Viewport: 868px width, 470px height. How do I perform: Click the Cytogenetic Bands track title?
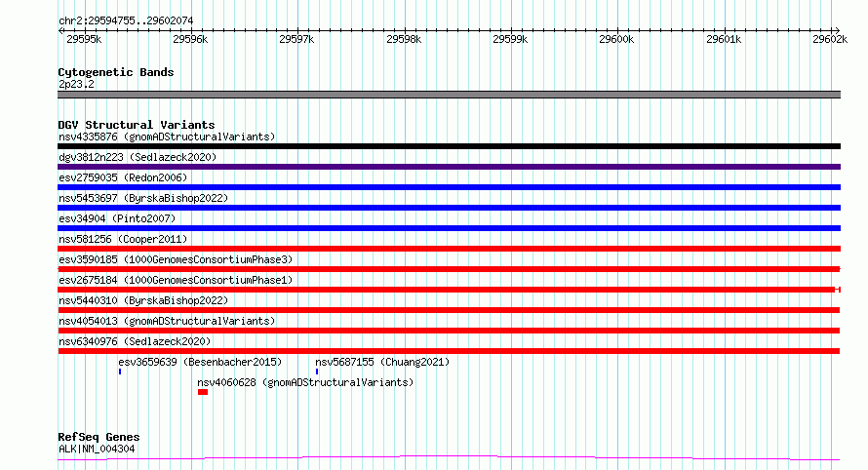click(116, 72)
